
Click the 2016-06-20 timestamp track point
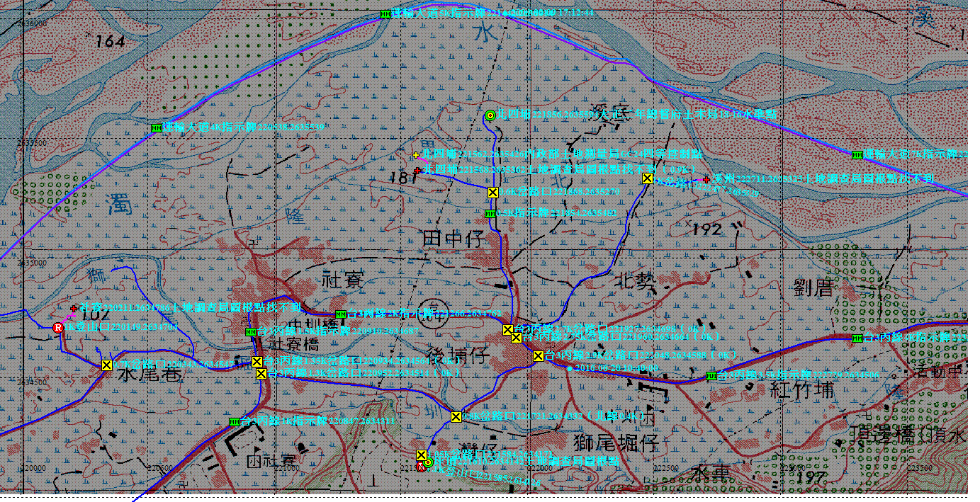569,369
